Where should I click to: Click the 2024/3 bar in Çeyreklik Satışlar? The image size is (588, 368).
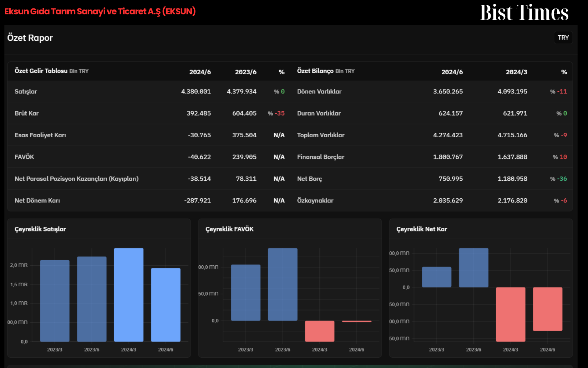click(129, 295)
